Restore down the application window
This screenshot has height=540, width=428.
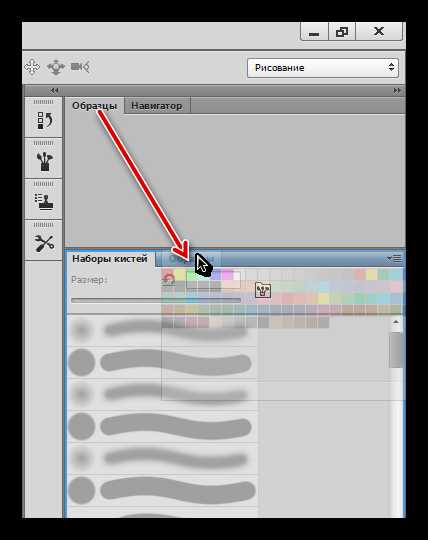[342, 32]
